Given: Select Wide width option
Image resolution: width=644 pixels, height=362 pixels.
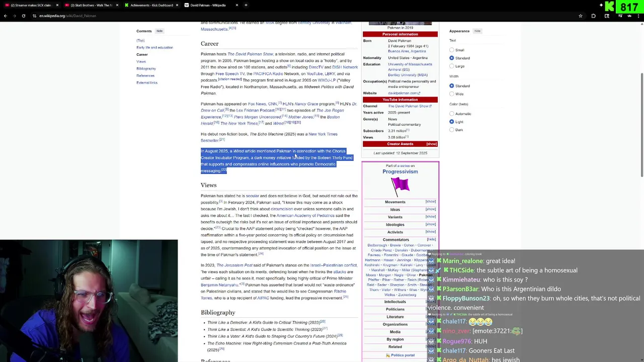Looking at the screenshot, I should (452, 94).
